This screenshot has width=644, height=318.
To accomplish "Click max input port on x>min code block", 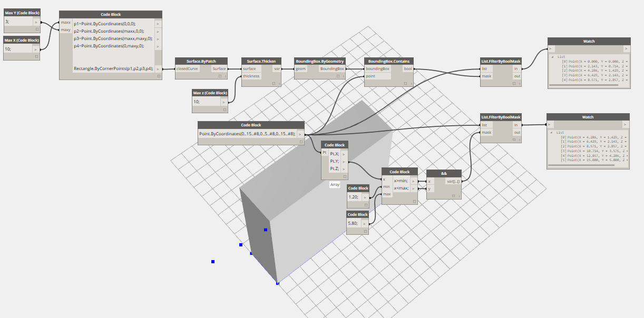I will click(x=387, y=194).
